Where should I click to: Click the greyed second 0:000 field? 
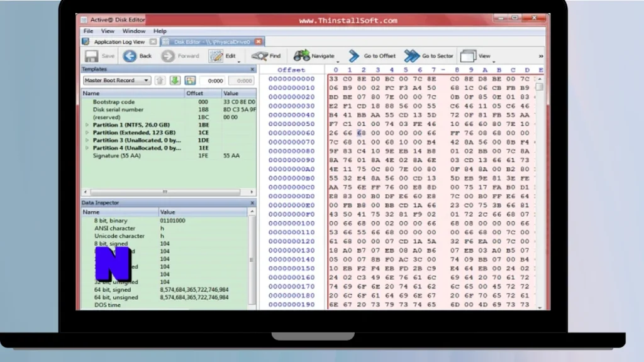coord(242,81)
